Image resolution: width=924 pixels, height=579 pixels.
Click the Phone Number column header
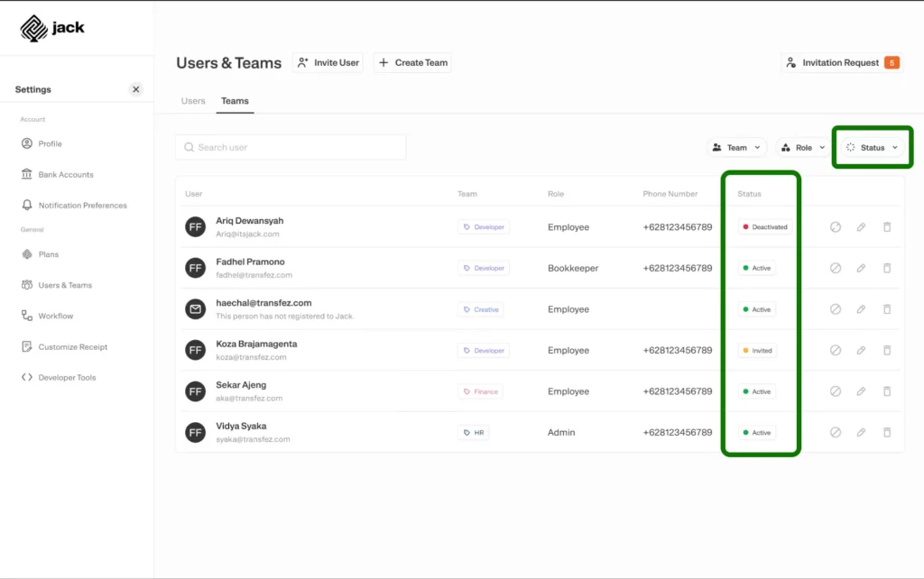pyautogui.click(x=670, y=194)
